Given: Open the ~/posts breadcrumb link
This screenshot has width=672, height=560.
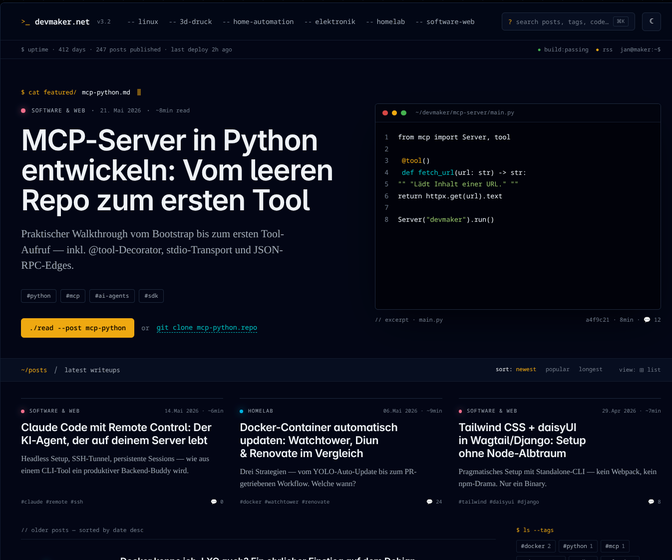Looking at the screenshot, I should point(34,370).
